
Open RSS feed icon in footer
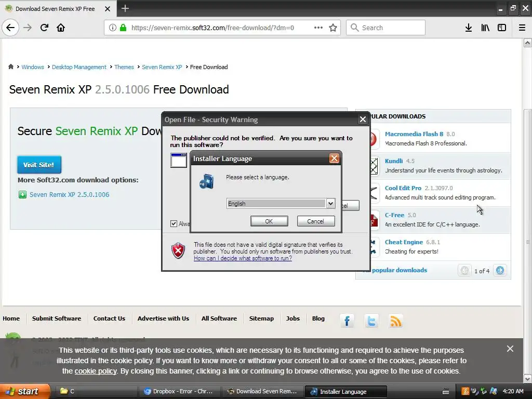click(395, 321)
